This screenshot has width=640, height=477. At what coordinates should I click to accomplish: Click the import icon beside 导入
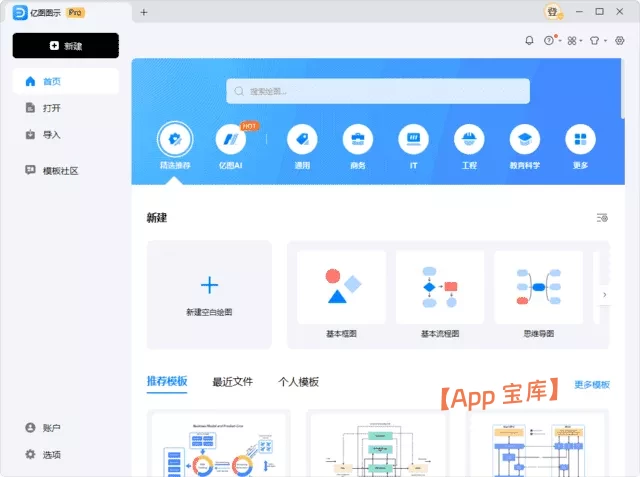(x=30, y=135)
